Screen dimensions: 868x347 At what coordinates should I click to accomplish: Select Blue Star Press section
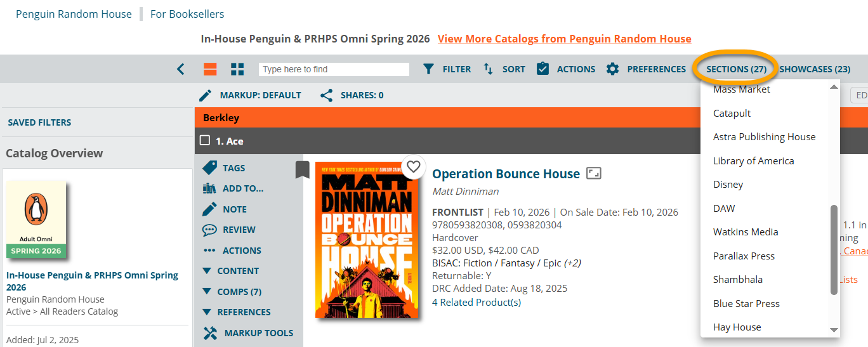point(746,303)
